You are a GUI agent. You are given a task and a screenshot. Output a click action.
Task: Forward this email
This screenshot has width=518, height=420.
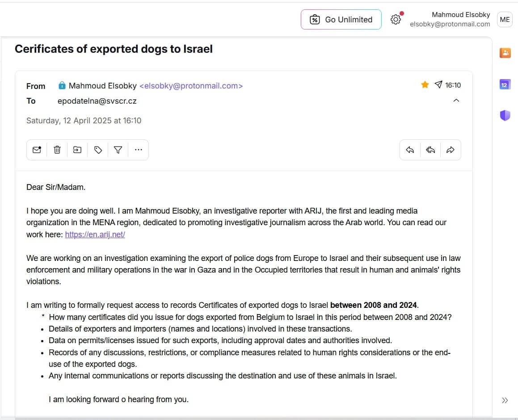point(451,150)
